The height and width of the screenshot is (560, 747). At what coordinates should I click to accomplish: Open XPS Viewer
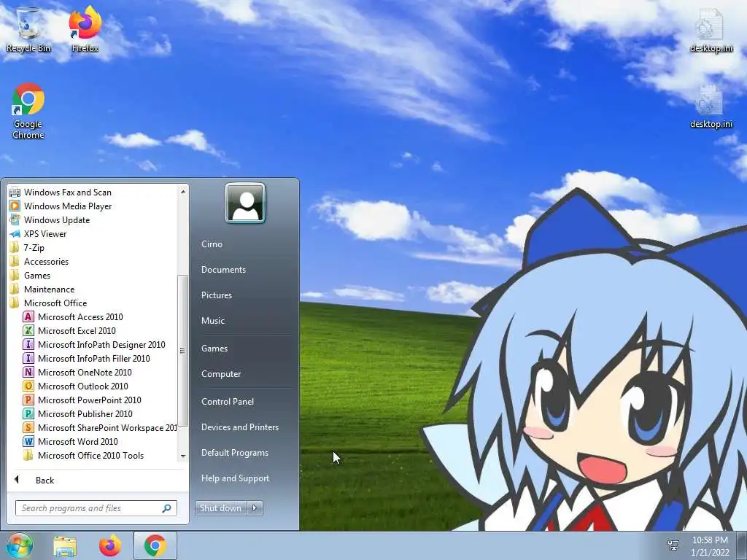click(38, 233)
